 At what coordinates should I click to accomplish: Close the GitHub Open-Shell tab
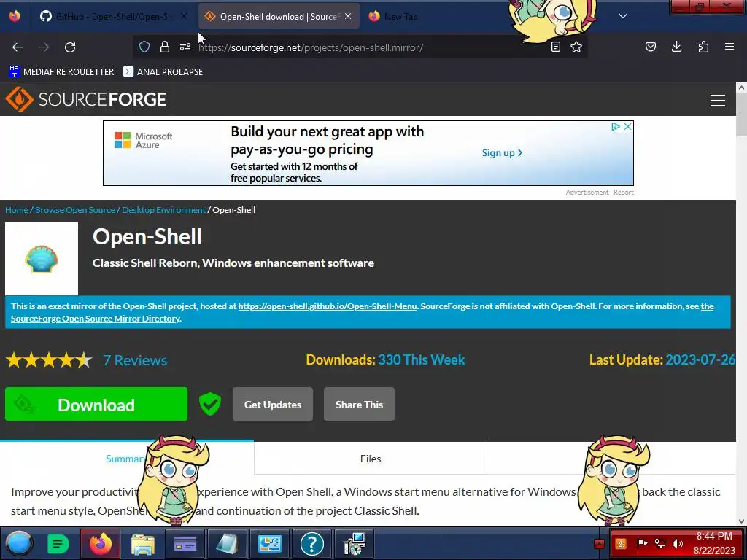184,16
